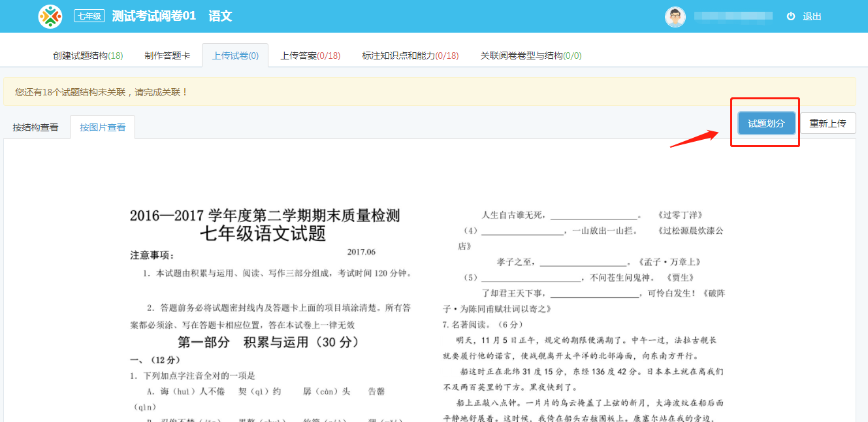Click the 语文 subject label
The height and width of the screenshot is (422, 868).
coord(220,16)
